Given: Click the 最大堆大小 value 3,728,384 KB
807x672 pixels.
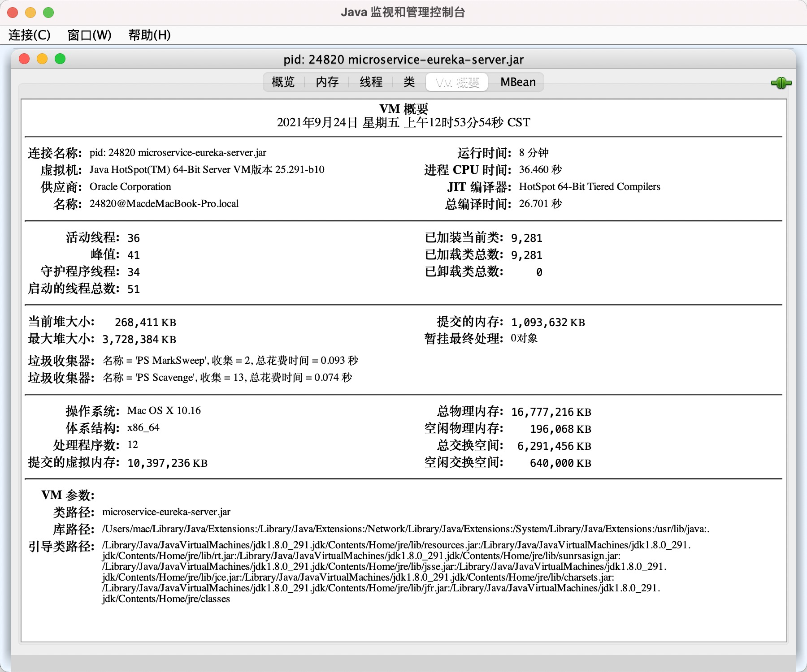Looking at the screenshot, I should coord(139,339).
